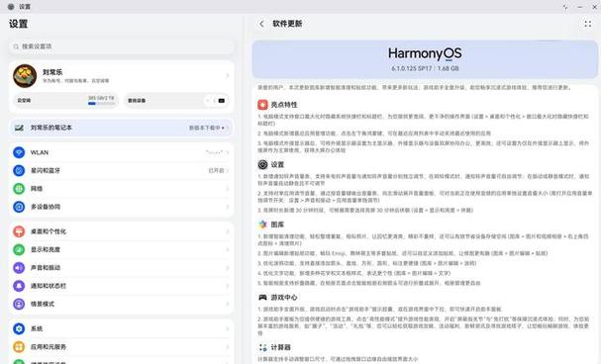Click the 刘常乐 account avatar picture
The height and width of the screenshot is (364, 601).
click(x=25, y=76)
